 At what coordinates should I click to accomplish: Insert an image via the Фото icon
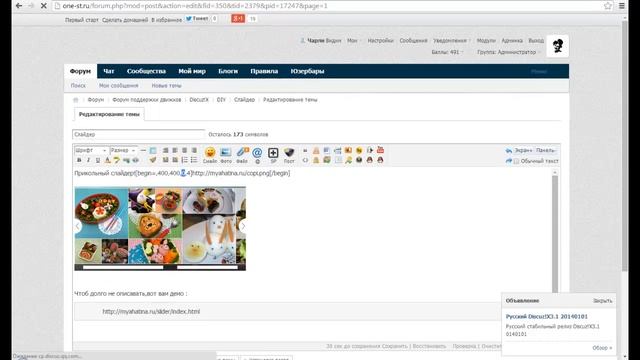226,155
